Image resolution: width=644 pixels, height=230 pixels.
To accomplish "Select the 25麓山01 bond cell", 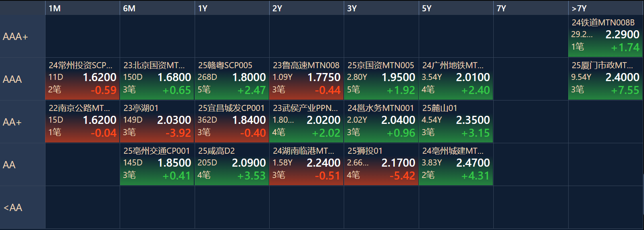I will 456,121.
